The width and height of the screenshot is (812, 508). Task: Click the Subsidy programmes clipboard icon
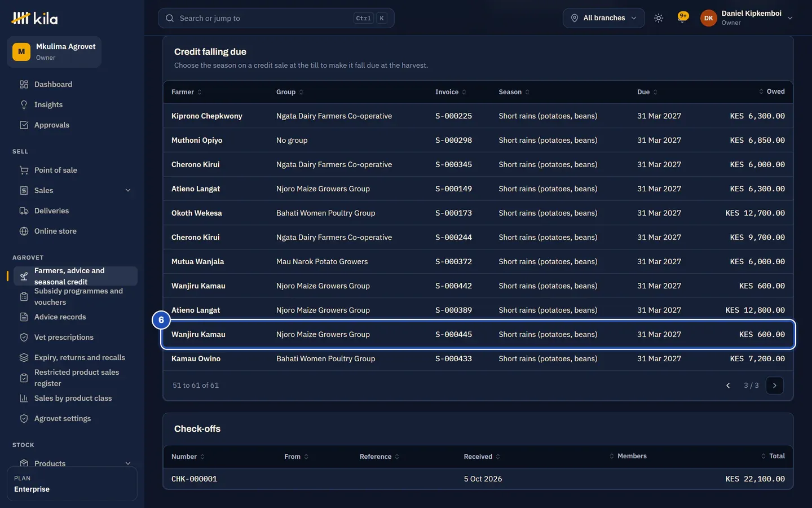[x=24, y=296]
